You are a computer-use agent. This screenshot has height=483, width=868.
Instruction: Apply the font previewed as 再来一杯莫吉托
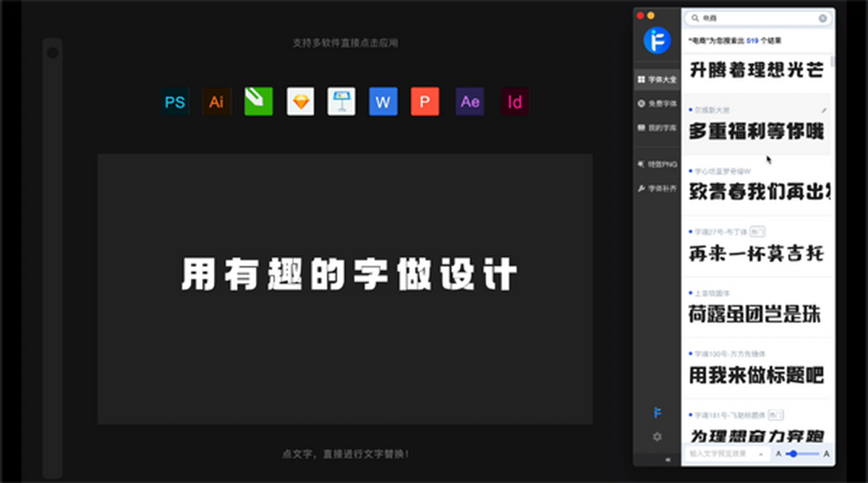click(755, 253)
